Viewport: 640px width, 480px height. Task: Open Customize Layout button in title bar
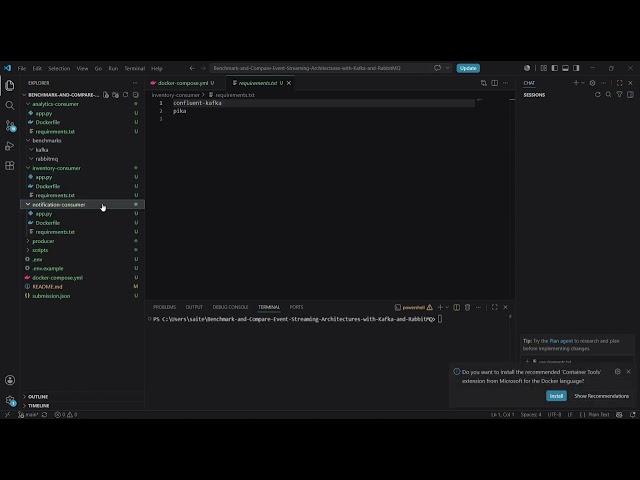(544, 68)
